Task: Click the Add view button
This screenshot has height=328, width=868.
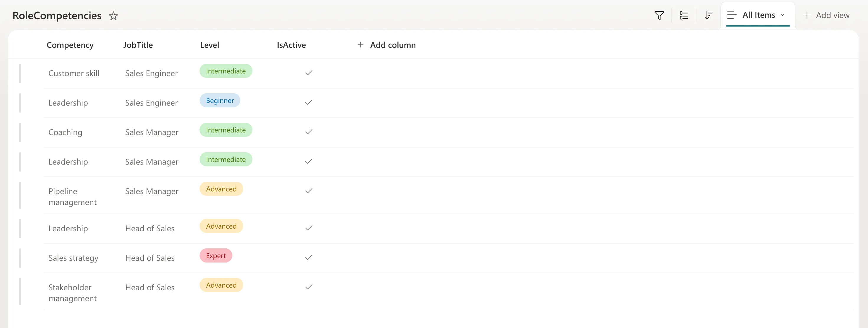Action: 826,15
